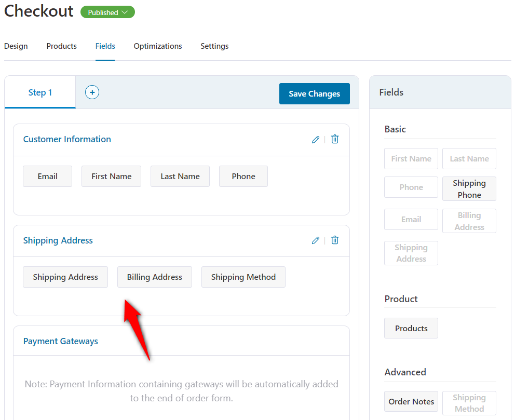The image size is (515, 420).
Task: Go to the Optimizations tab
Action: pyautogui.click(x=158, y=46)
